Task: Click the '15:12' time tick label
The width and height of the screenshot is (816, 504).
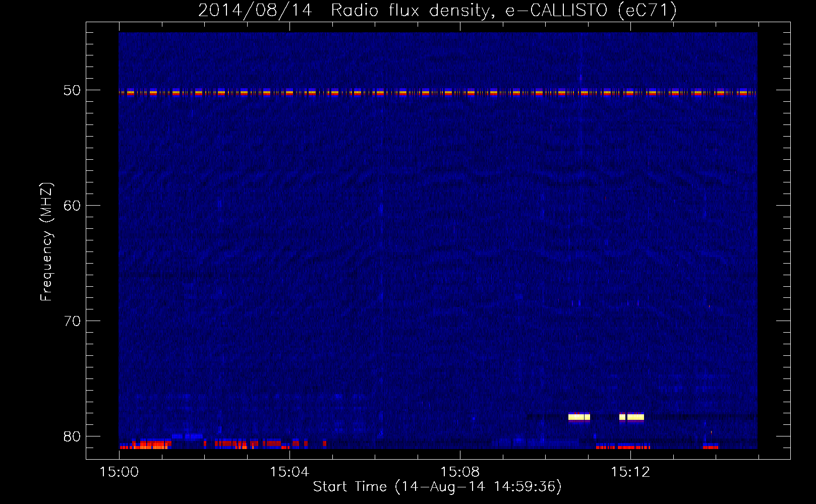Action: click(630, 472)
